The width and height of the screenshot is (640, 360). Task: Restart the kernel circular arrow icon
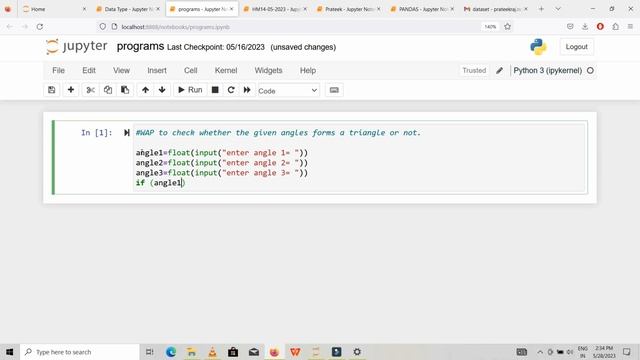tap(231, 90)
